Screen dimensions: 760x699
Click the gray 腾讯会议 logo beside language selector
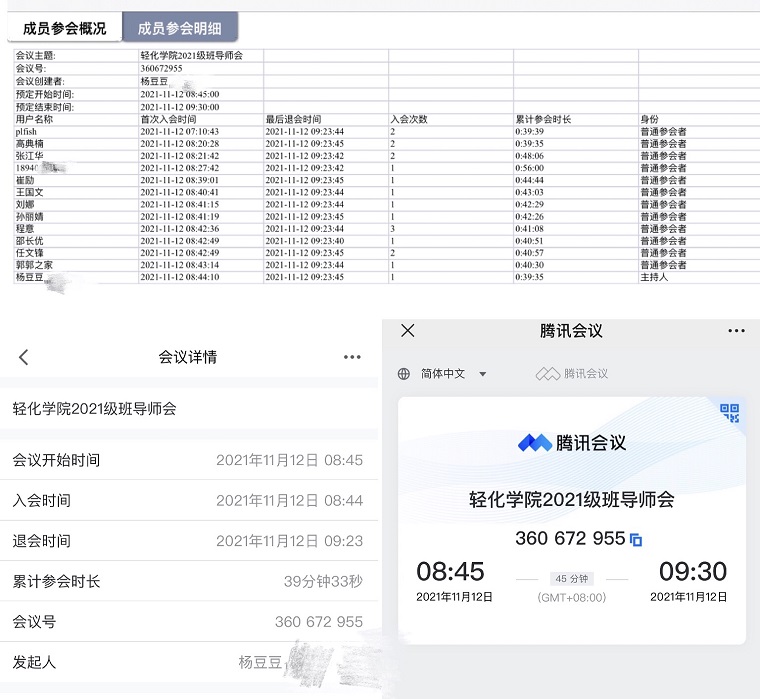click(x=572, y=374)
